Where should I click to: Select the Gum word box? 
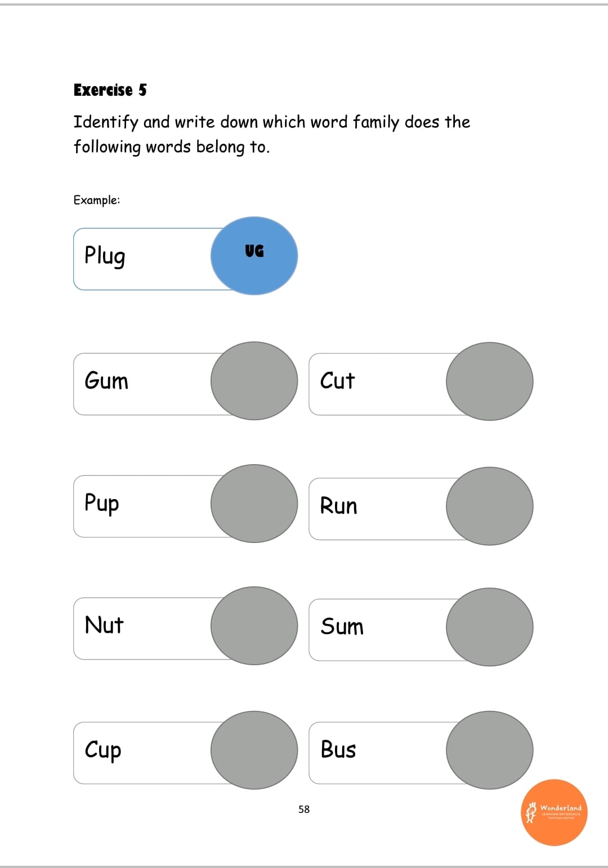(149, 384)
